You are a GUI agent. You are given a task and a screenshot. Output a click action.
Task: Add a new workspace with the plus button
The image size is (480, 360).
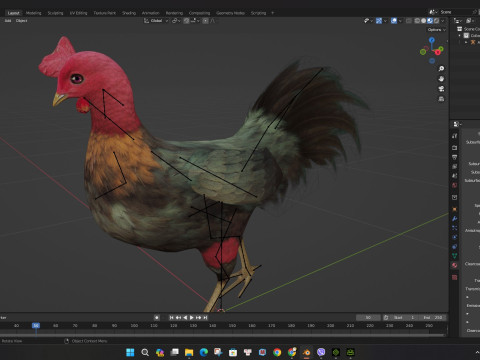[x=272, y=13]
